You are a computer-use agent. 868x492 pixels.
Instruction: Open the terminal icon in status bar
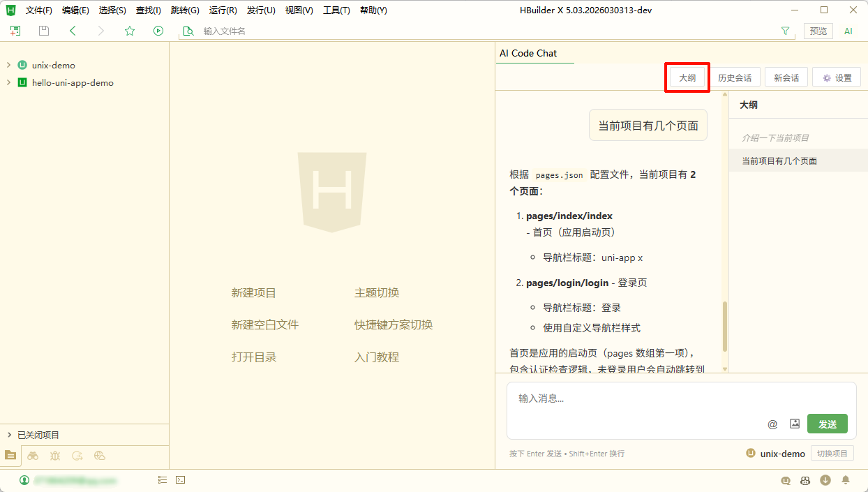(180, 479)
